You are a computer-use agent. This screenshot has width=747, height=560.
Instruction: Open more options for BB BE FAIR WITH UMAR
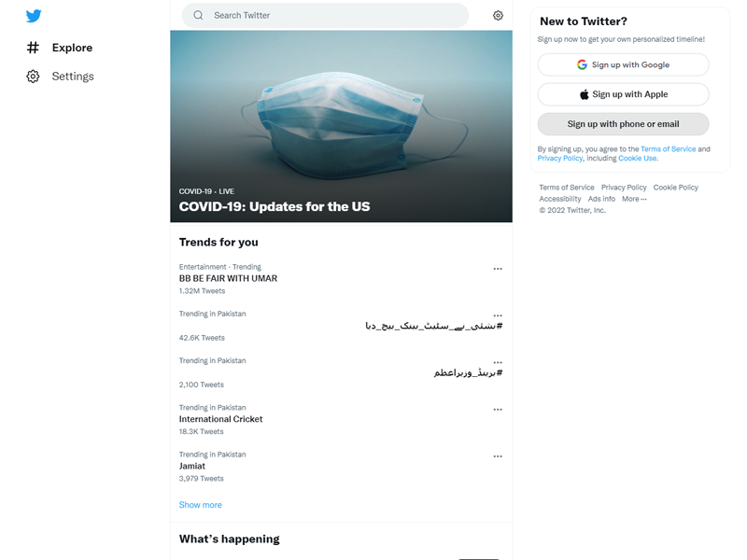click(x=498, y=269)
